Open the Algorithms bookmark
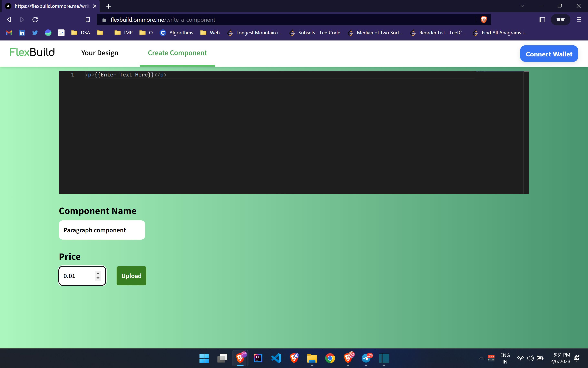Image resolution: width=588 pixels, height=368 pixels. point(176,33)
